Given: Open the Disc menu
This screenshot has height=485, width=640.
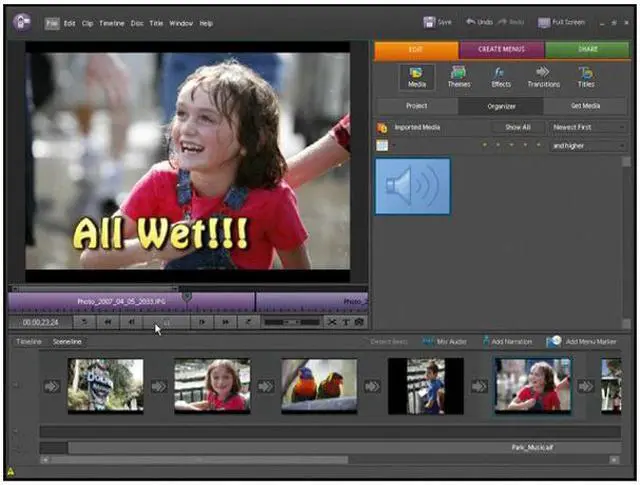Looking at the screenshot, I should coord(137,24).
